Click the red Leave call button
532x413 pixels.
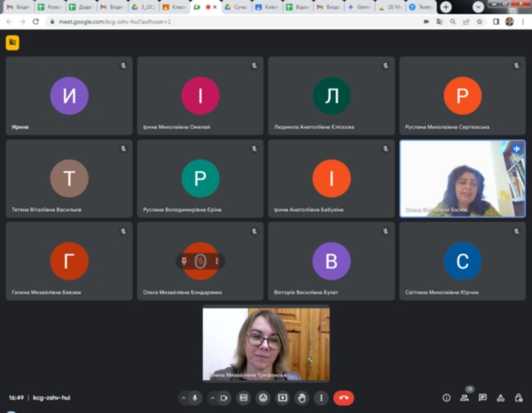coord(343,398)
